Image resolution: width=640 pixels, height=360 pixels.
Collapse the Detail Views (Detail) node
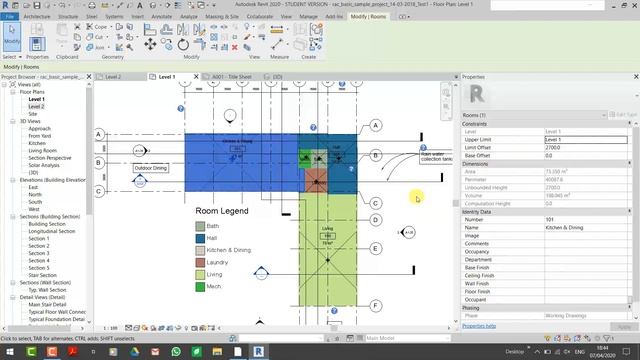click(x=13, y=298)
